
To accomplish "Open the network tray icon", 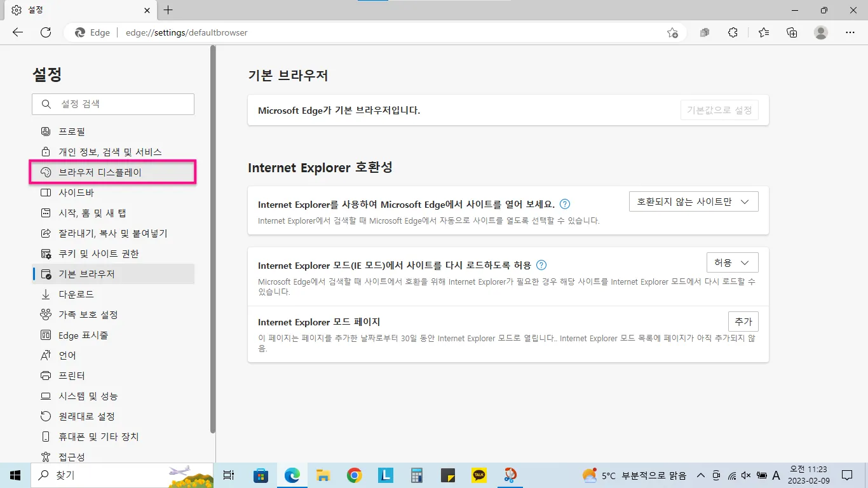I will tap(731, 475).
